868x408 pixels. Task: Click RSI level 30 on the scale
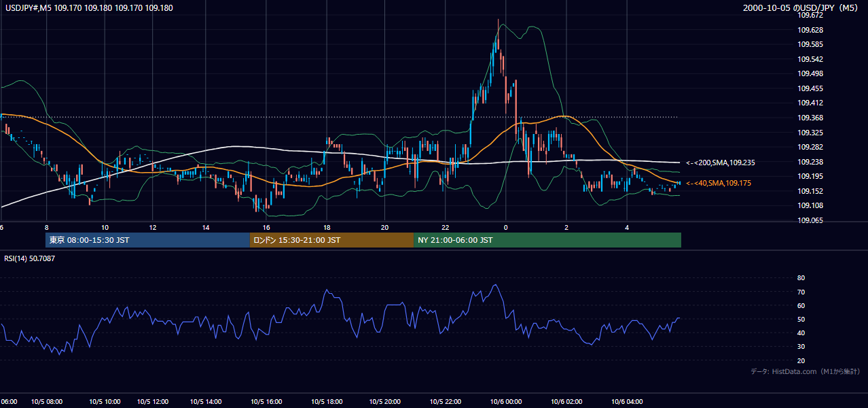[801, 347]
